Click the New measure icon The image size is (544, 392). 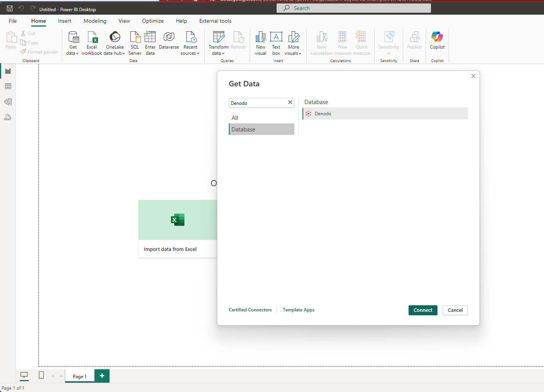pyautogui.click(x=343, y=43)
